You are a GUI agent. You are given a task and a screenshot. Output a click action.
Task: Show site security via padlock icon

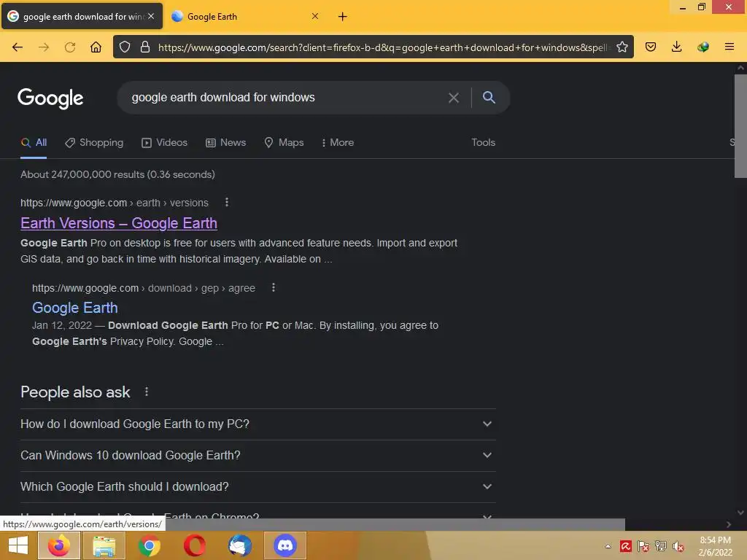click(x=145, y=47)
